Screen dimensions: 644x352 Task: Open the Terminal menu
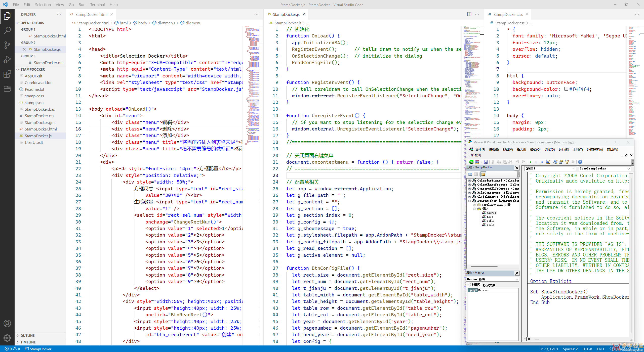(97, 5)
